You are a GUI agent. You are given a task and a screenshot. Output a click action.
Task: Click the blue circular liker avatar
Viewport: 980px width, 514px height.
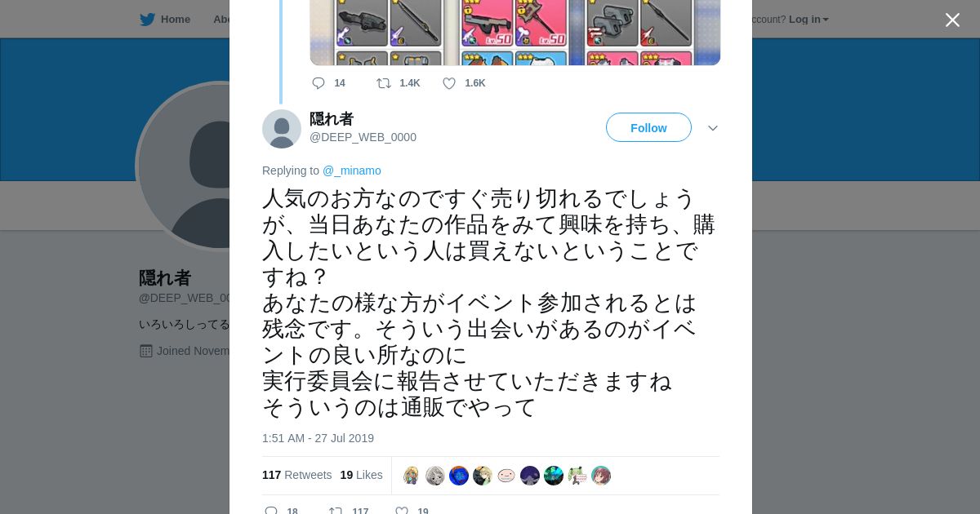459,476
